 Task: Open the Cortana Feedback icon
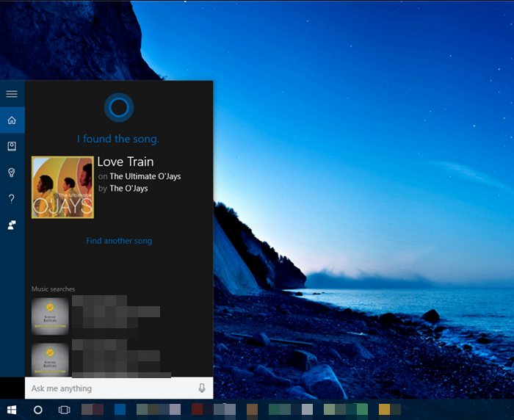(x=12, y=225)
